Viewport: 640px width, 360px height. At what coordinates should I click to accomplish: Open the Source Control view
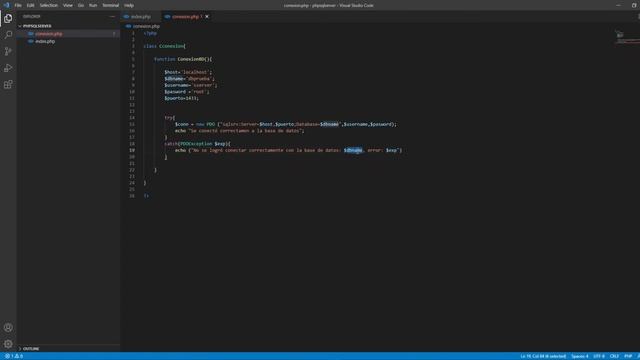coord(8,51)
